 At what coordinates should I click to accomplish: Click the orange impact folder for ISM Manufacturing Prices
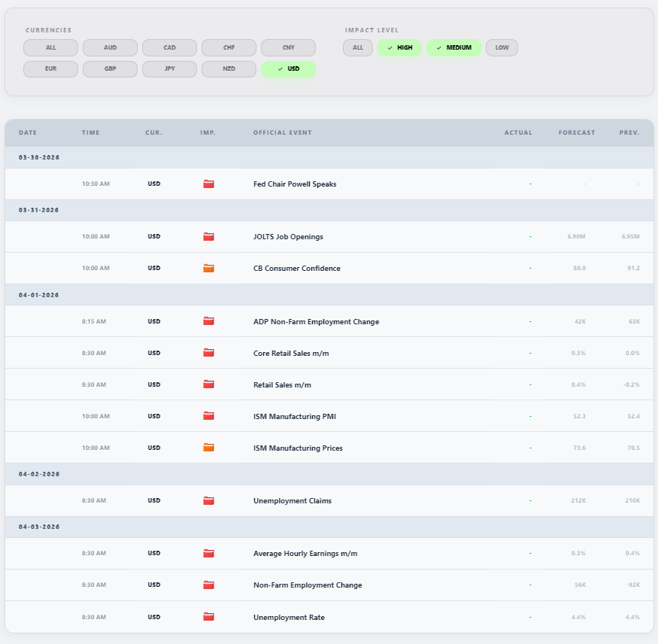click(208, 448)
